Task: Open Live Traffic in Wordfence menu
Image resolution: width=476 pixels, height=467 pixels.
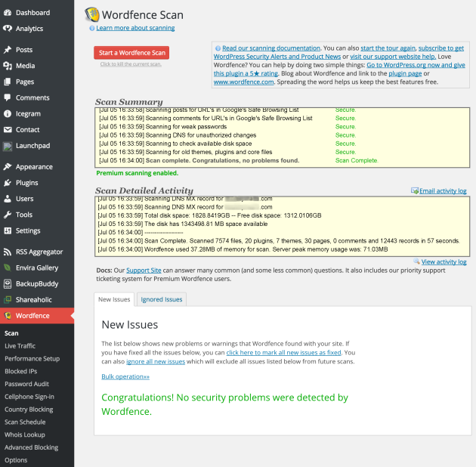Action: (20, 346)
